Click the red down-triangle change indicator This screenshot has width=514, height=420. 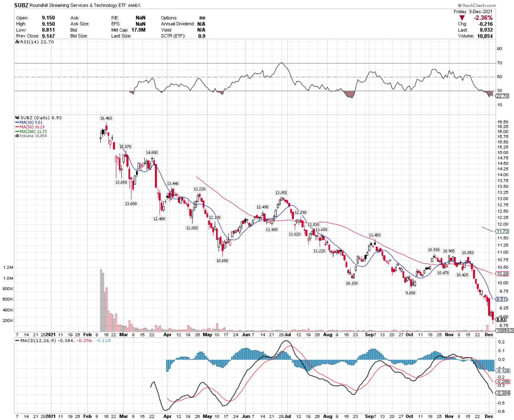(462, 18)
